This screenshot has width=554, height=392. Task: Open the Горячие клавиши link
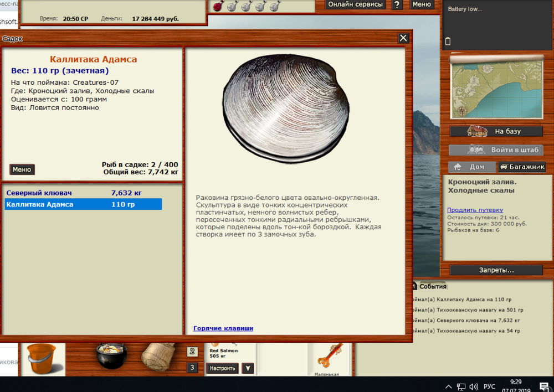[223, 328]
